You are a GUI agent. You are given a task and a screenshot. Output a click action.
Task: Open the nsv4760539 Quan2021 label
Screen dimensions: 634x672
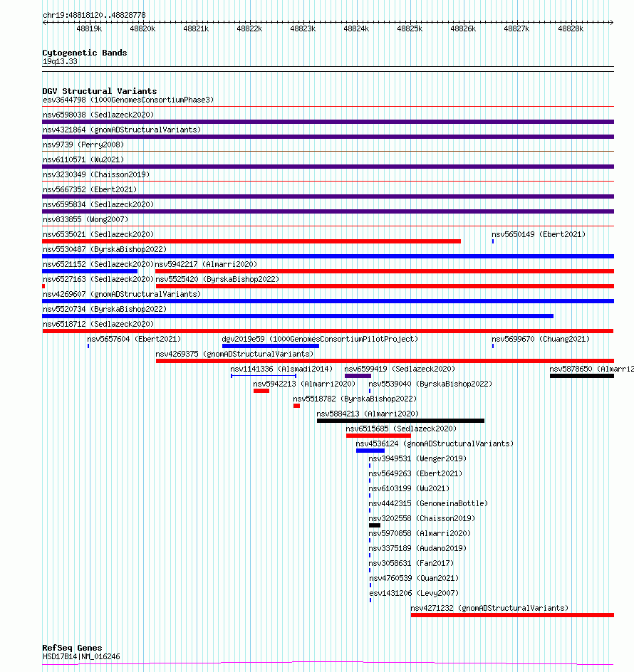(414, 579)
